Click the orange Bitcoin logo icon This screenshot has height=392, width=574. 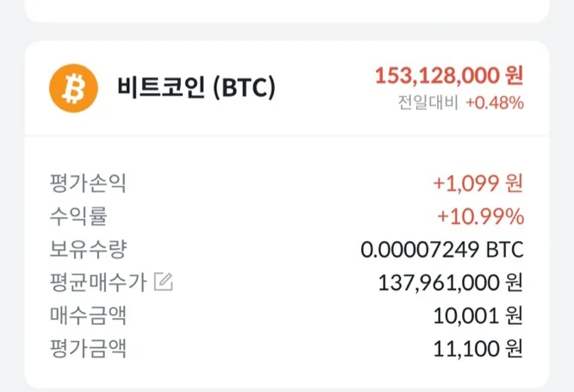click(x=74, y=87)
